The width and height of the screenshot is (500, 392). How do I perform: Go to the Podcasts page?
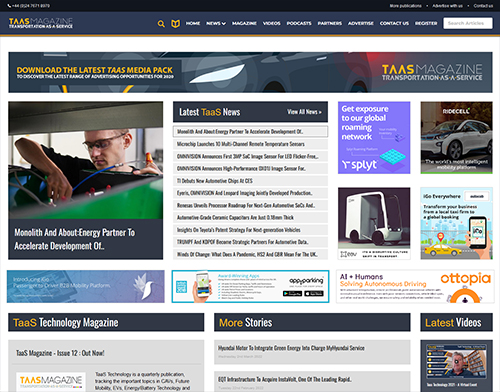[299, 23]
